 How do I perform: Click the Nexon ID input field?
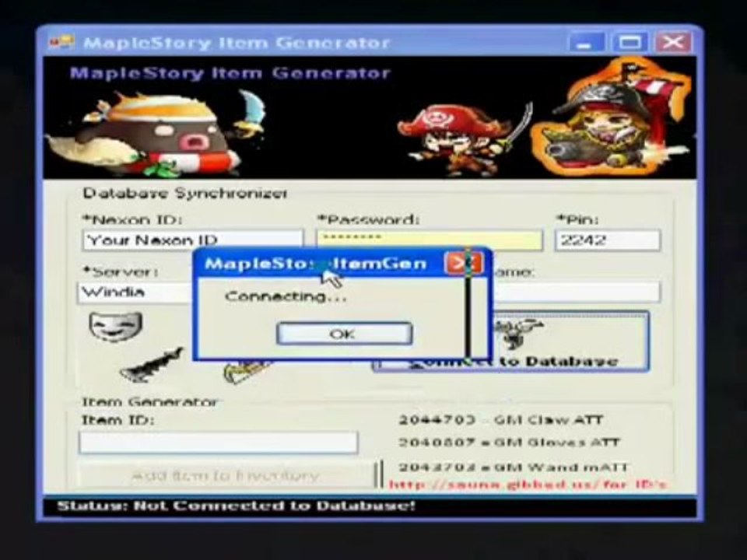[193, 240]
